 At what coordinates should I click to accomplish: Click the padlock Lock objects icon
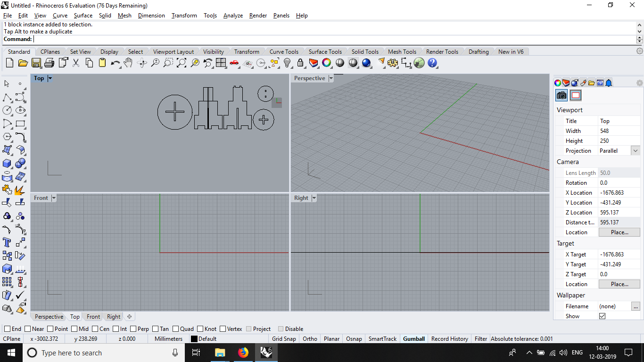pyautogui.click(x=300, y=63)
